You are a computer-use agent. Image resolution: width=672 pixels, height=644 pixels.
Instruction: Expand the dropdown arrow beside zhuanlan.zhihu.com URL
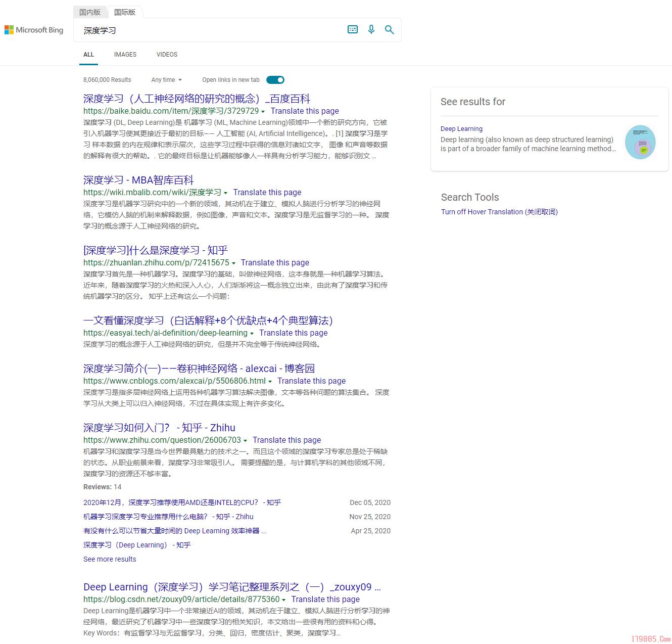click(x=234, y=263)
